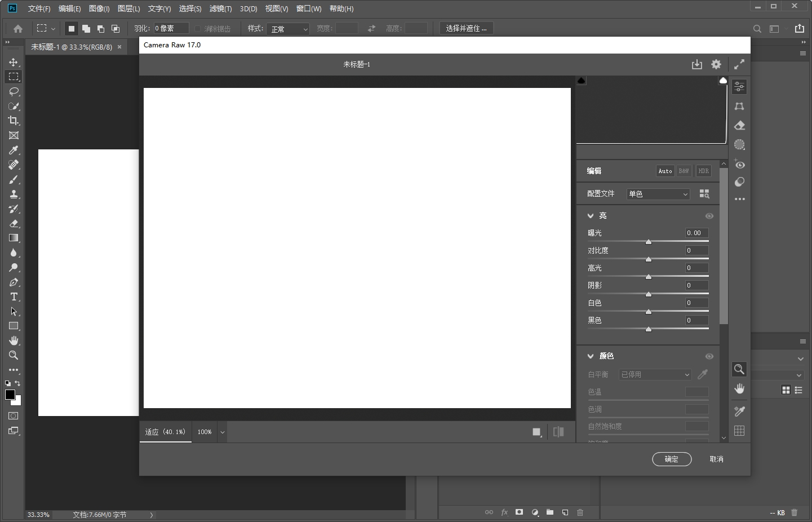This screenshot has width=812, height=522.
Task: Click the 确定 button to confirm
Action: click(x=672, y=459)
